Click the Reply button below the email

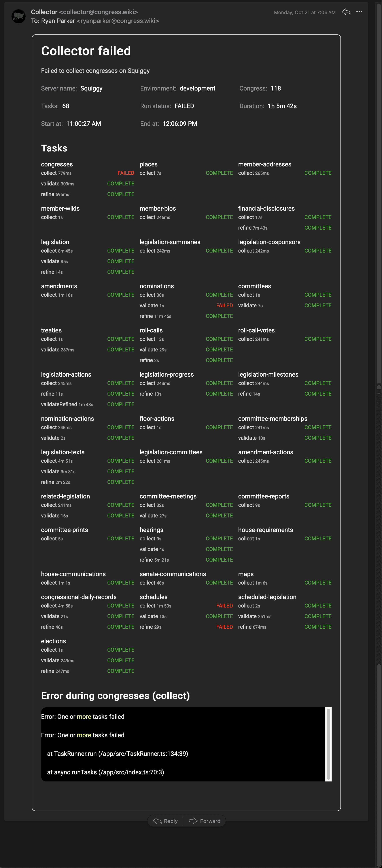point(166,821)
